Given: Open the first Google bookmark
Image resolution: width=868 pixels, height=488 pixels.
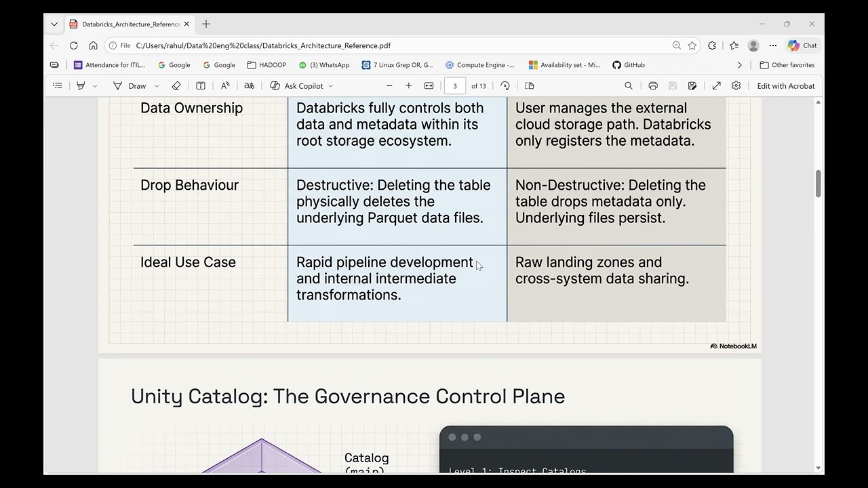Looking at the screenshot, I should pos(174,65).
